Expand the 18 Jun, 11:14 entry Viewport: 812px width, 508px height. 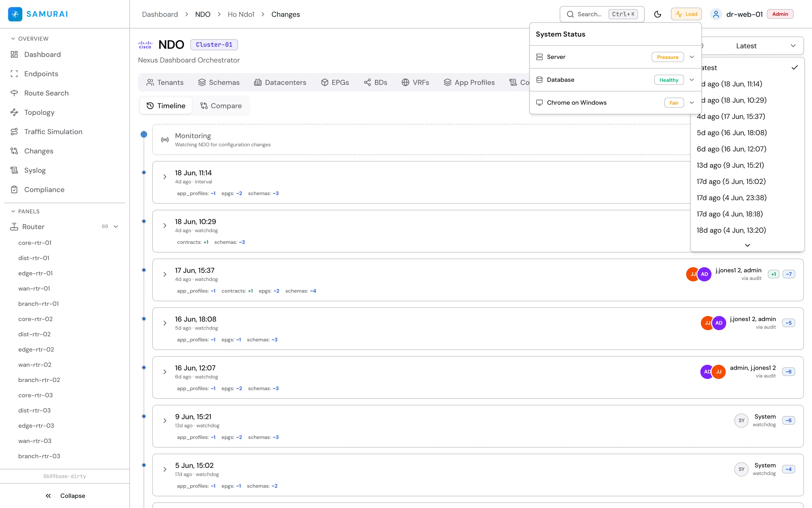[165, 177]
